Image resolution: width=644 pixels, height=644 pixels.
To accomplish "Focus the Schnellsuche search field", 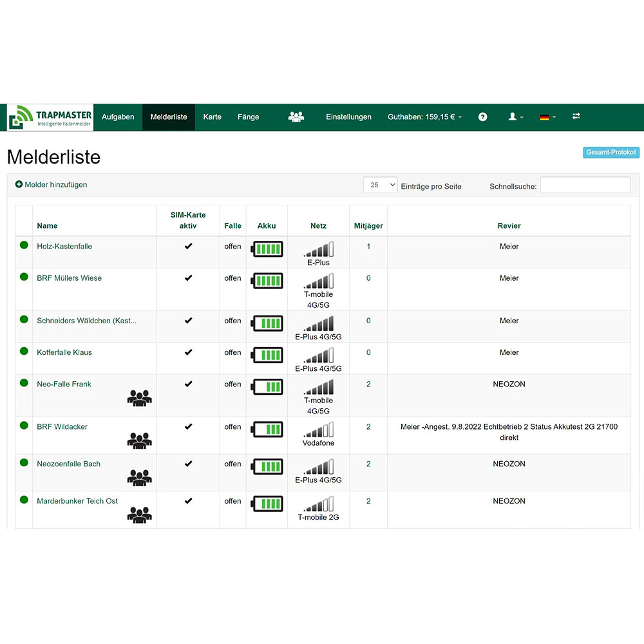I will [585, 185].
